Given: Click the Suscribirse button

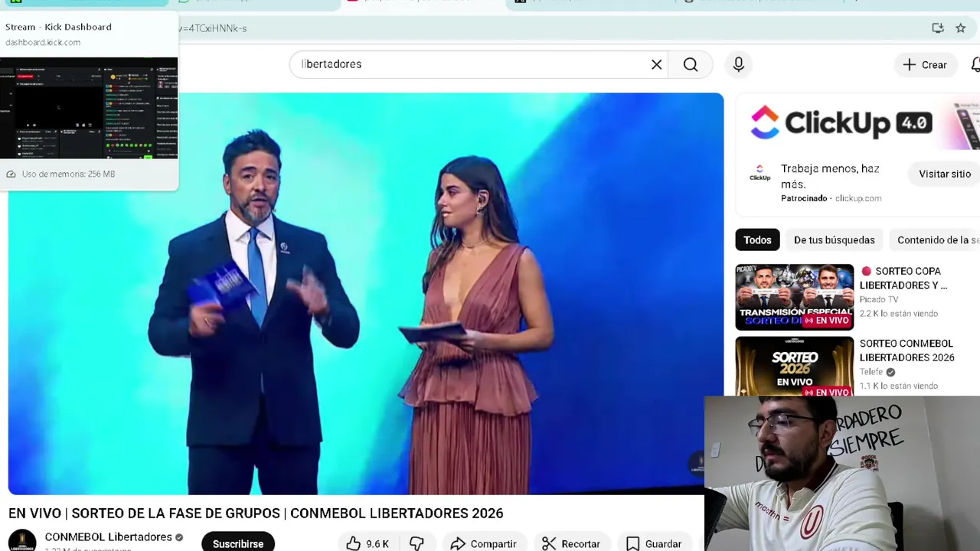Looking at the screenshot, I should coord(238,543).
